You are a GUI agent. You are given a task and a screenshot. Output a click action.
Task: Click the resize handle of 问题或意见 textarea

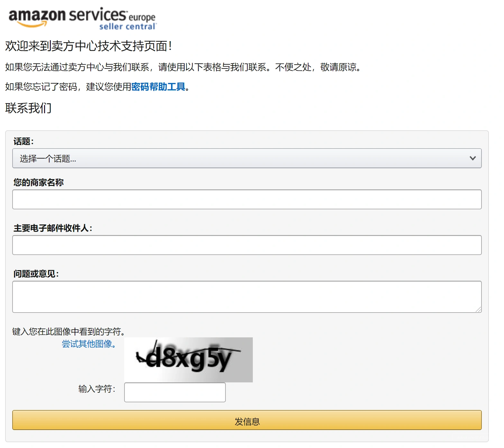click(x=478, y=309)
